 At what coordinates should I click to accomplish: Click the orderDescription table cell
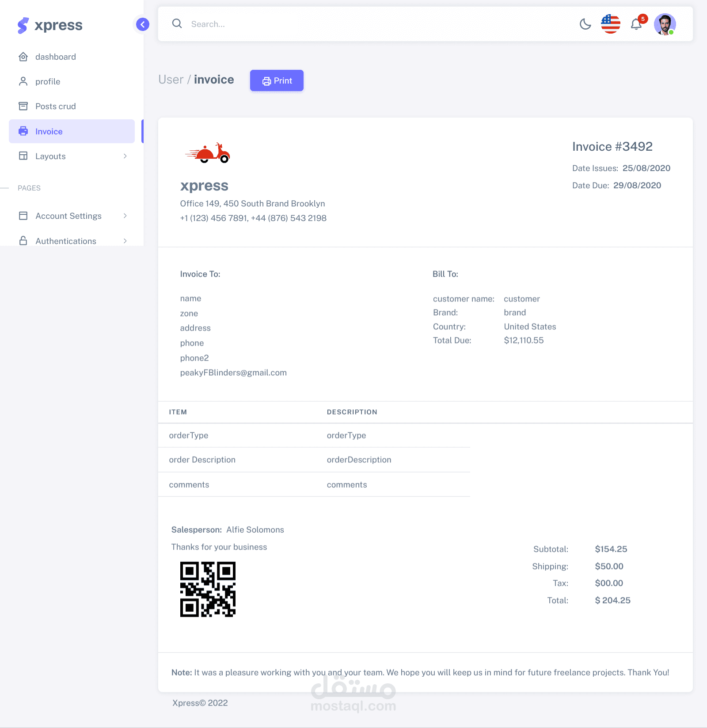pyautogui.click(x=359, y=460)
